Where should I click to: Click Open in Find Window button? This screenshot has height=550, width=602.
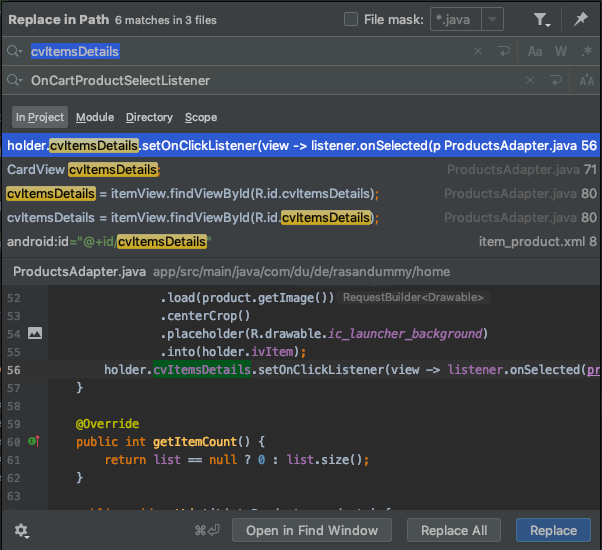point(312,531)
